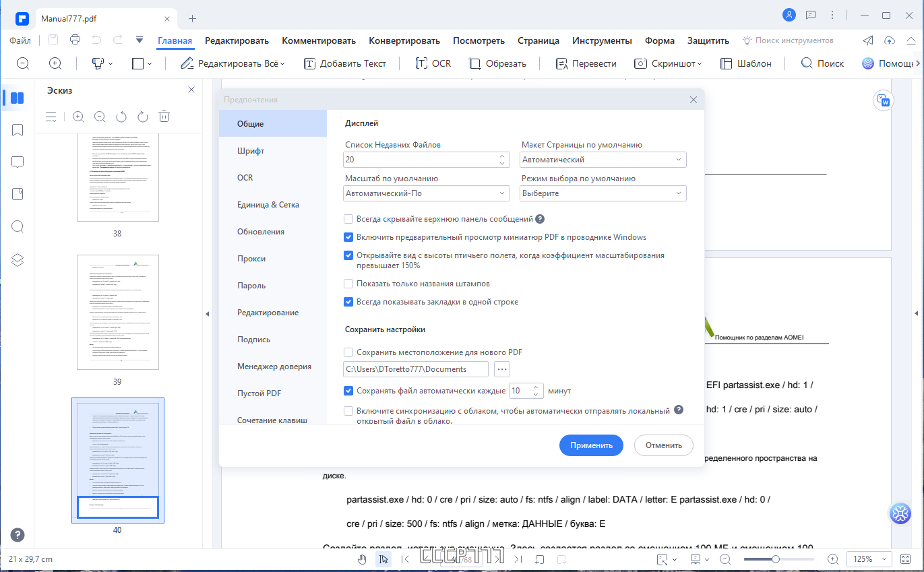Uncheck Всегда показывать закладки в одной строке

click(348, 302)
